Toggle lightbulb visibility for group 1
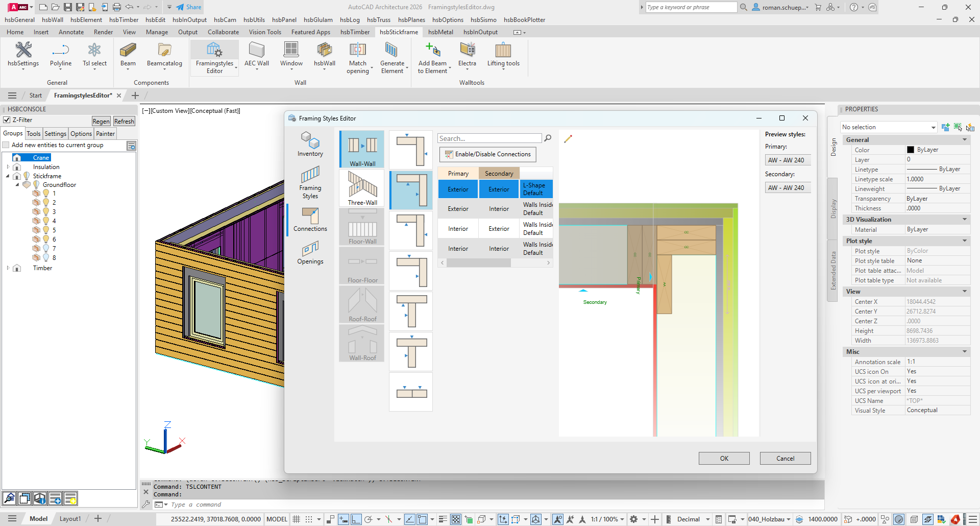980x526 pixels. [46, 194]
